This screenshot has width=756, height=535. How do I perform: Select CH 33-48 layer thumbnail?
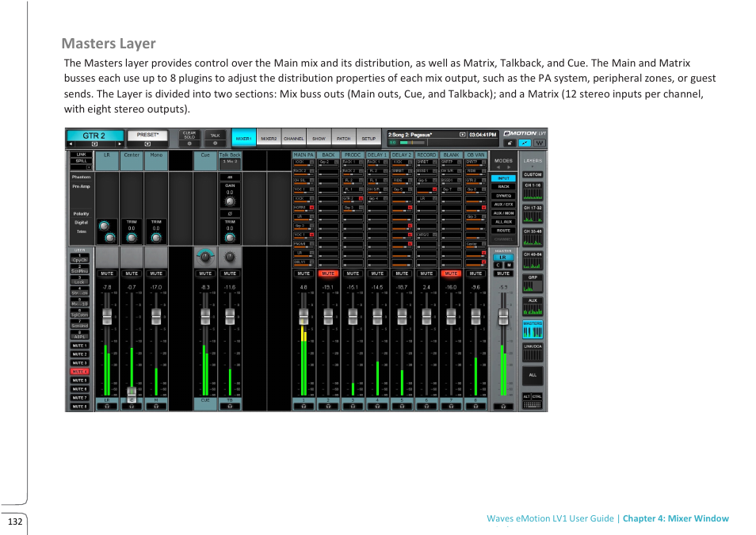[533, 237]
